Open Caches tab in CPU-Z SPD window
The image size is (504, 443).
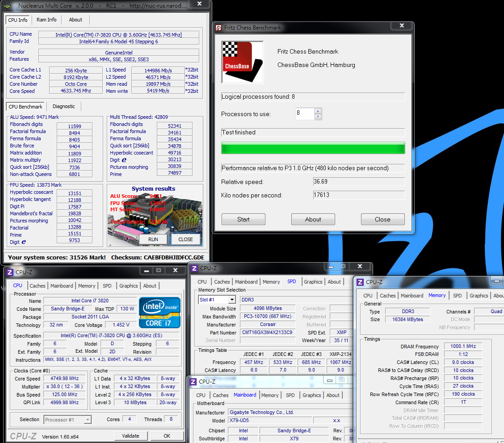click(222, 282)
